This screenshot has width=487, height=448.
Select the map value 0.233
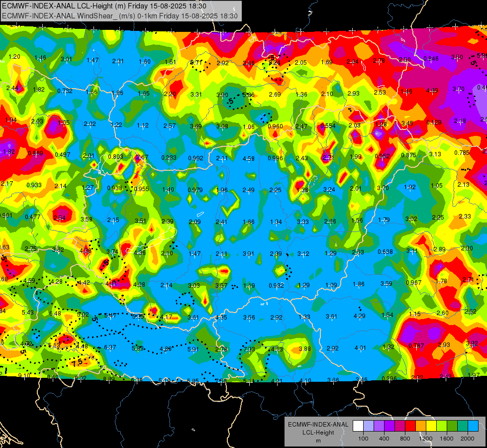(169, 158)
